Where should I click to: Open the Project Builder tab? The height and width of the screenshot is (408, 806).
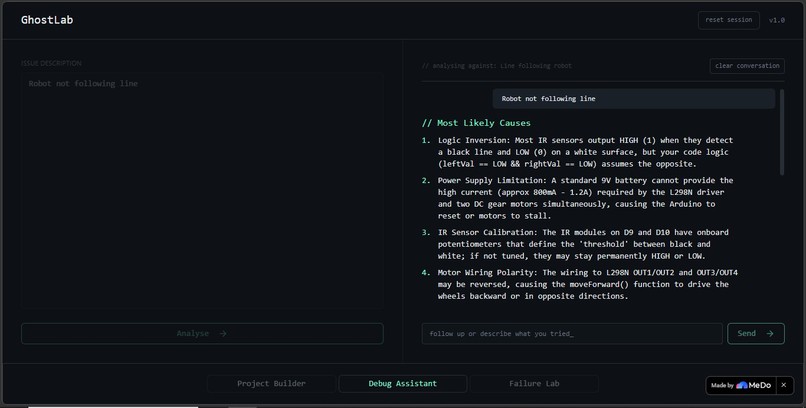271,384
